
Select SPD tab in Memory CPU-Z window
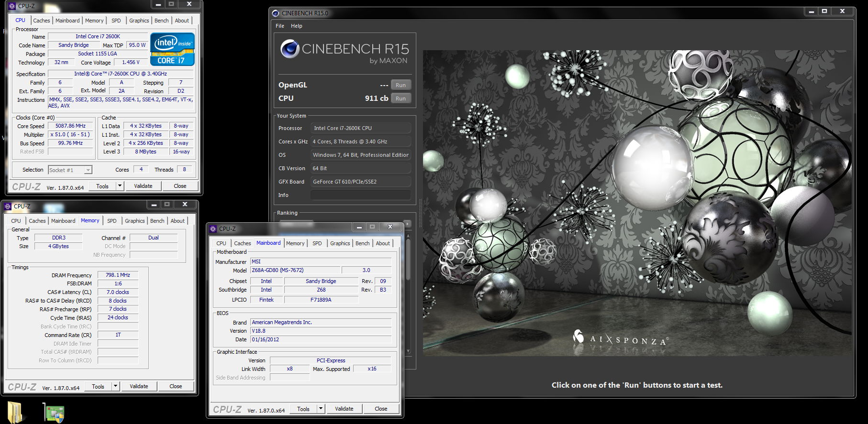click(112, 221)
